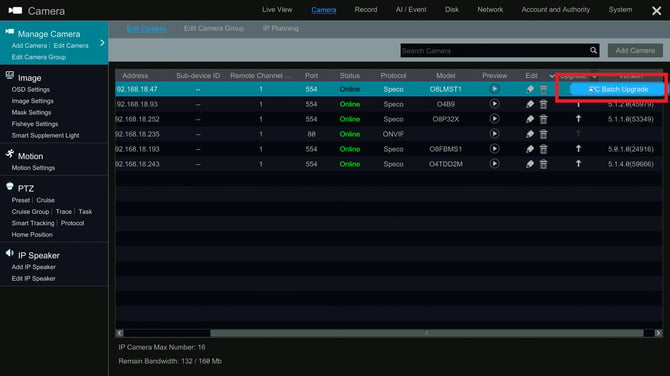Sort by the Status column header

point(350,76)
